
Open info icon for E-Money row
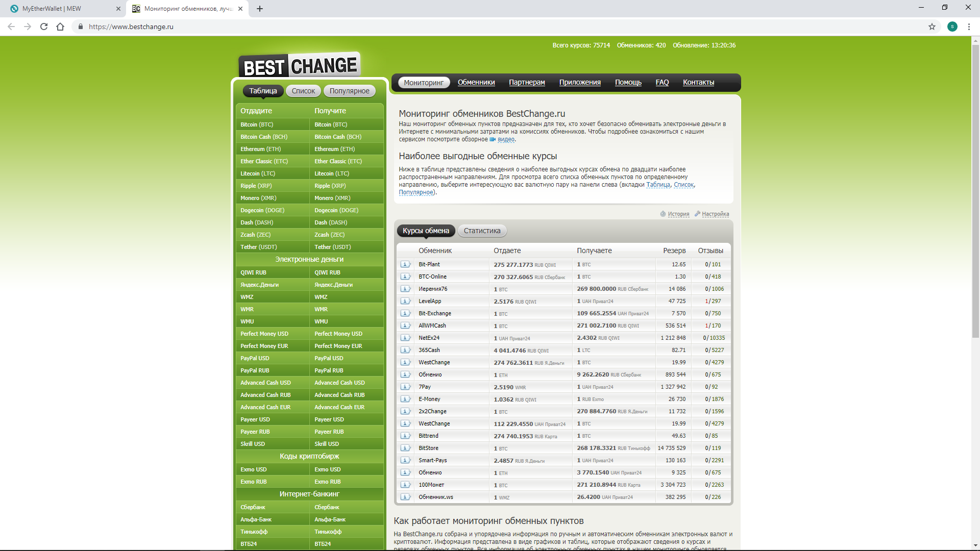click(406, 399)
